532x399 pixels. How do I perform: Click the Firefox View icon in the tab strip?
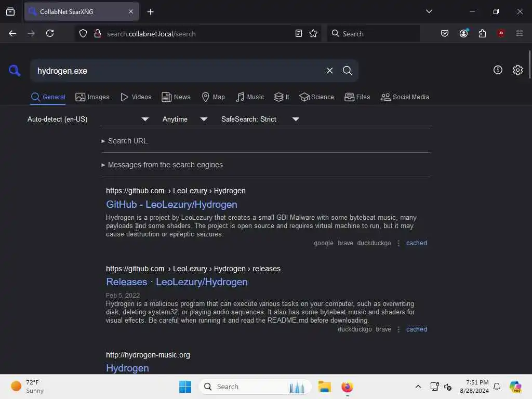[10, 12]
